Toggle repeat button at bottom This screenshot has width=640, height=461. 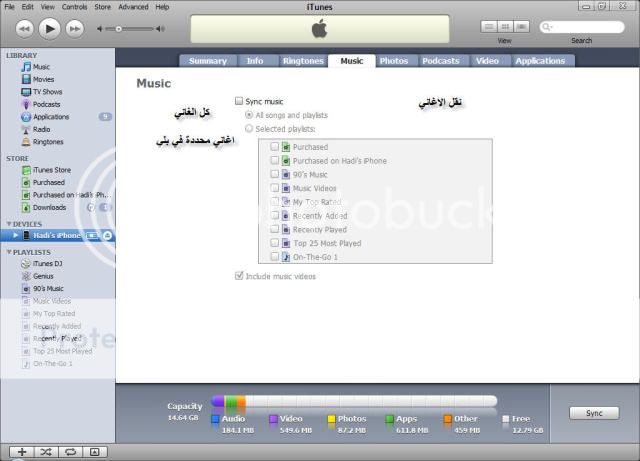coord(70,452)
